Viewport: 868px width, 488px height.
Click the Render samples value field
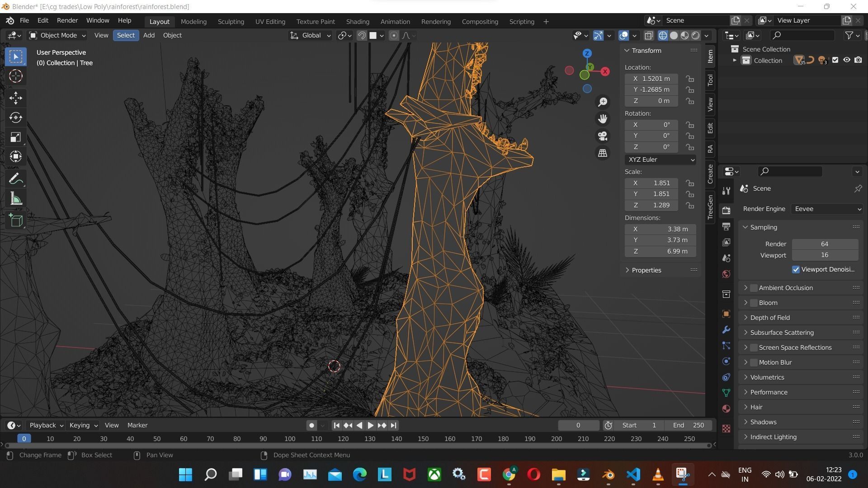point(825,244)
